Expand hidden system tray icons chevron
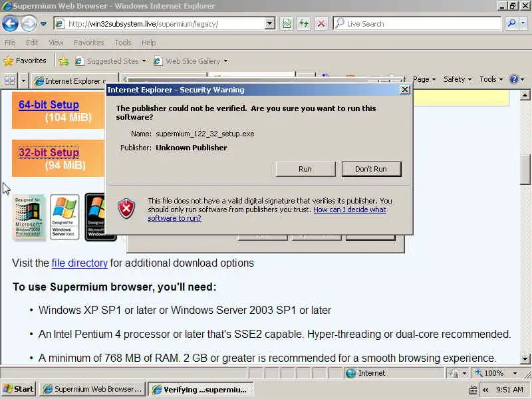Screen dimensions: 532x399 pyautogui.click(x=485, y=390)
